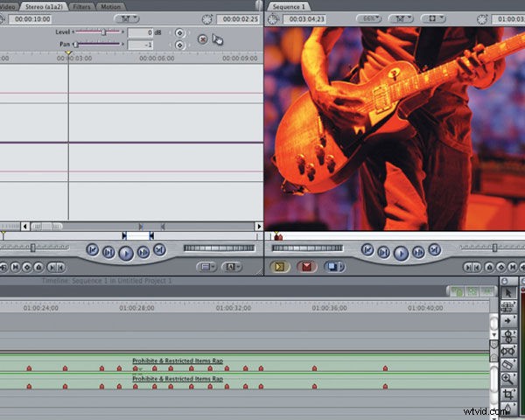
Task: Toggle linked selection button in Timeline
Action: point(471,290)
